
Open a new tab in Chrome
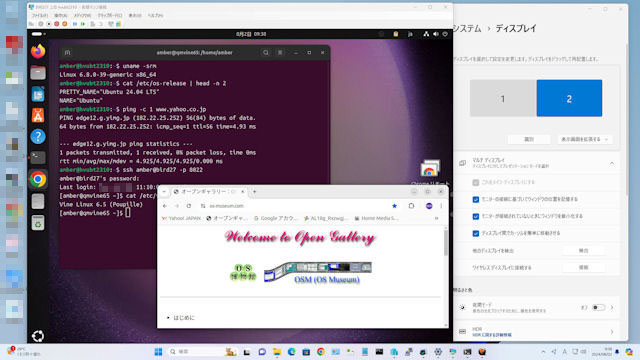pyautogui.click(x=254, y=191)
